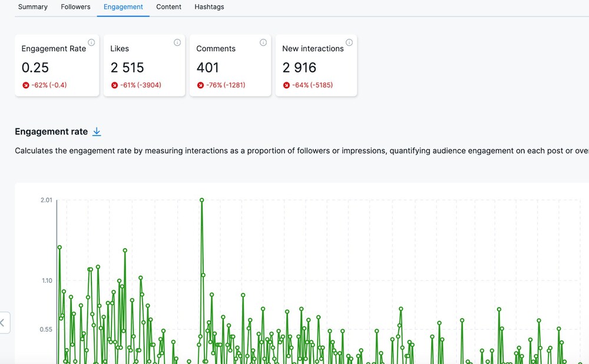Select the Engagement tab
The image size is (589, 364).
(123, 6)
